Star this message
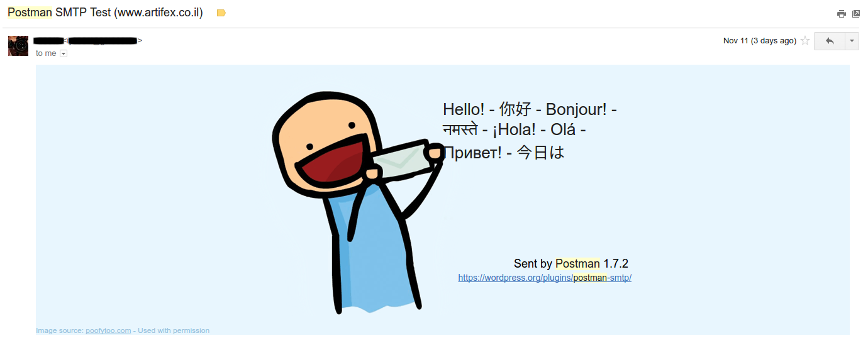 click(x=805, y=41)
